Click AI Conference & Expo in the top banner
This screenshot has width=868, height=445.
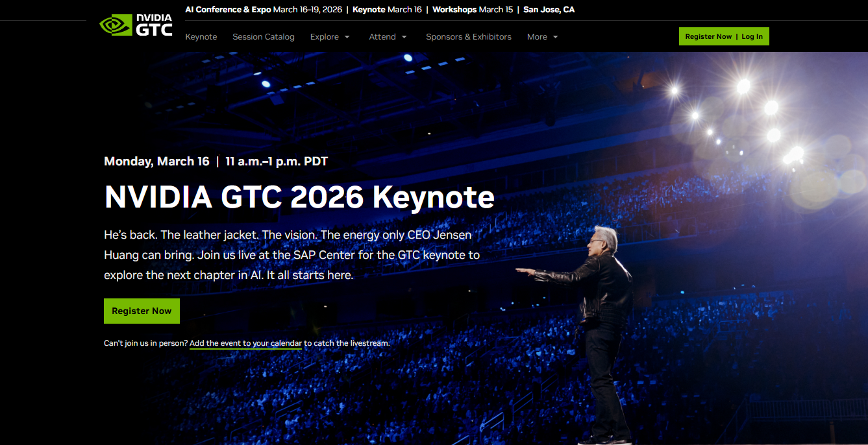(228, 10)
